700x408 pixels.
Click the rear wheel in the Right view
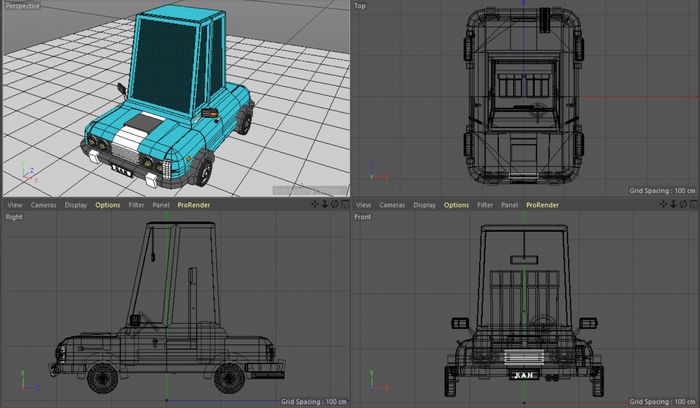click(x=230, y=377)
